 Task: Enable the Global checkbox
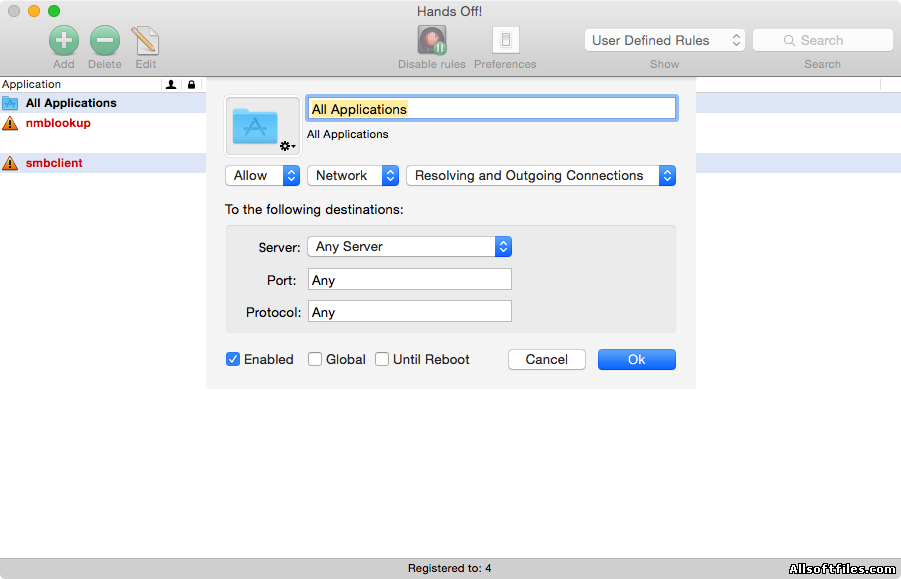coord(315,359)
